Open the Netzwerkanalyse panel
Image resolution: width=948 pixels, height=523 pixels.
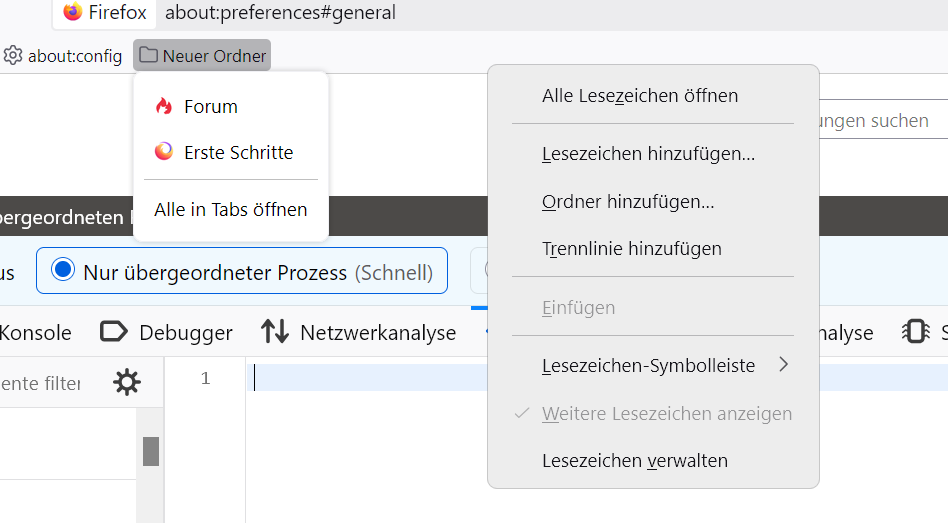click(x=358, y=332)
